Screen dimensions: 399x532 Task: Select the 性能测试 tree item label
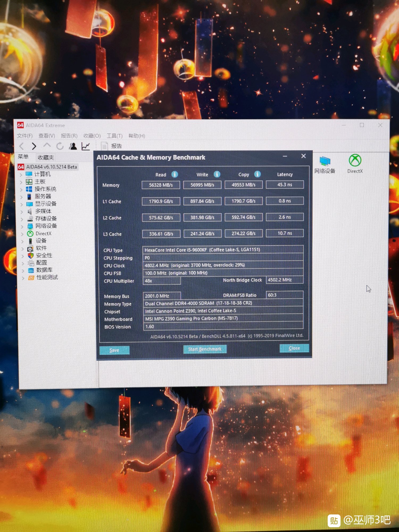[x=47, y=277]
